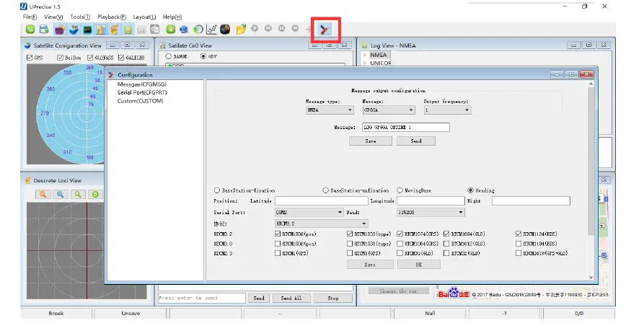Open the yellow folder toolbar icon
Screen dimensions: 644x336
pos(241,30)
